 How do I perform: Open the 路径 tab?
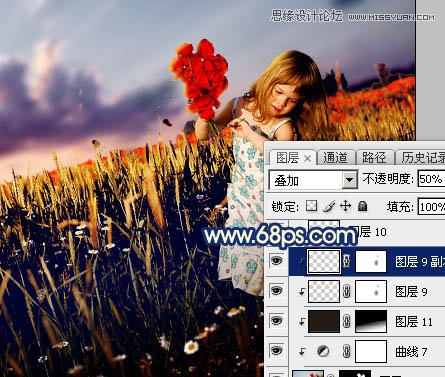374,157
